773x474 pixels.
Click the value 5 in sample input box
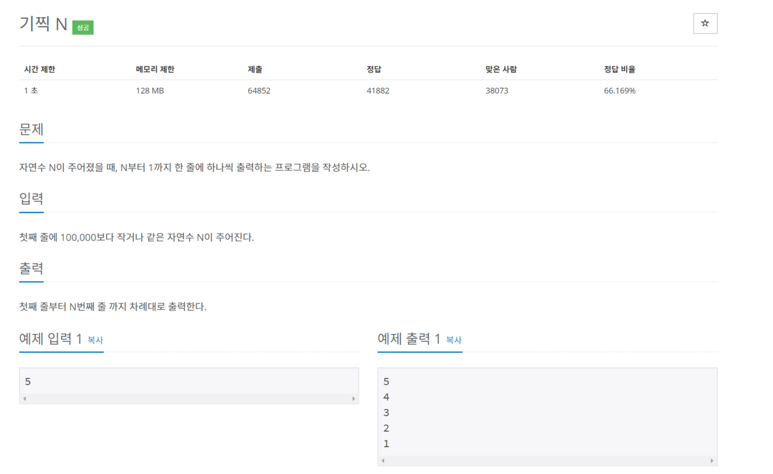(28, 381)
